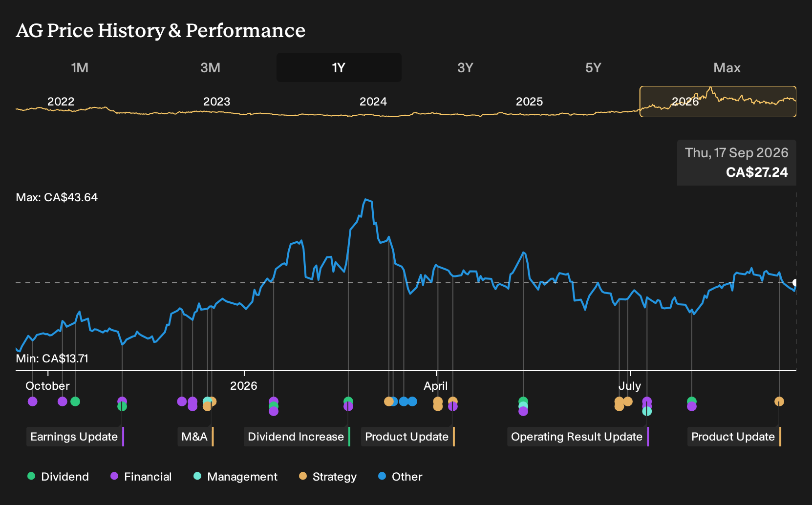Click the white current price point on chart
812x505 pixels.
(x=795, y=283)
